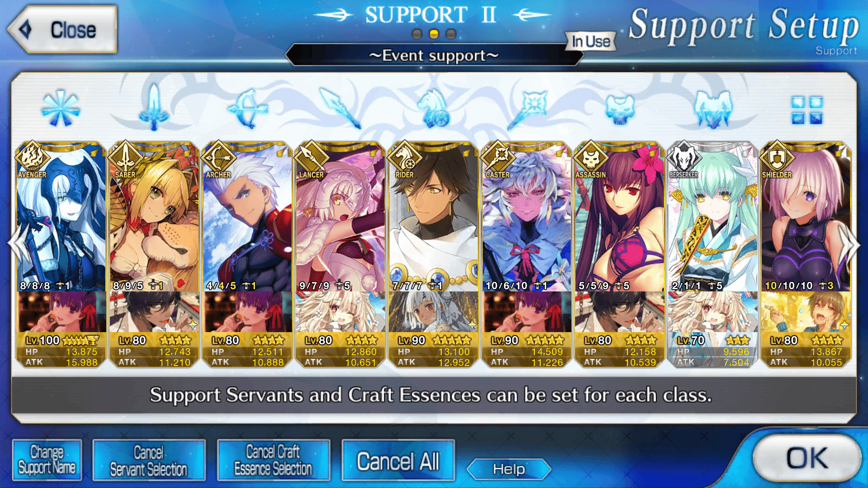Image resolution: width=868 pixels, height=488 pixels.
Task: Go to the first support page dot
Action: pyautogui.click(x=417, y=34)
